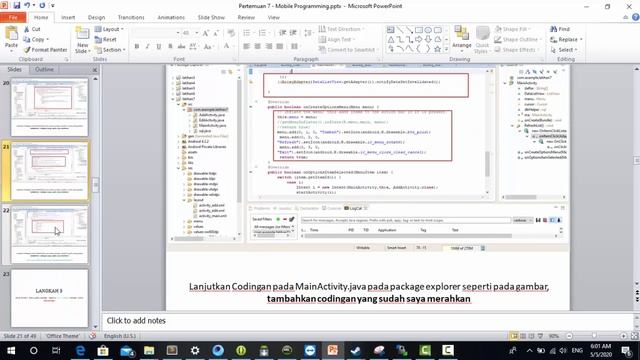Click the Redo (Repeat) icon in the title bar
640x360 pixels.
42,6
